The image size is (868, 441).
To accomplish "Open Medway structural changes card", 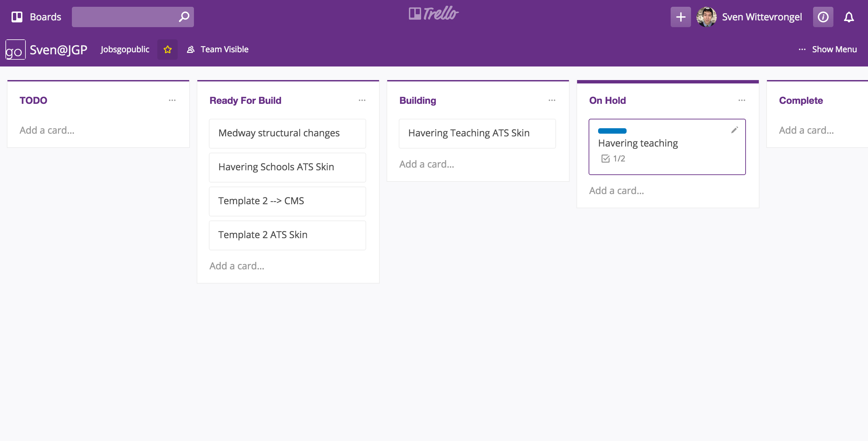I will [288, 133].
